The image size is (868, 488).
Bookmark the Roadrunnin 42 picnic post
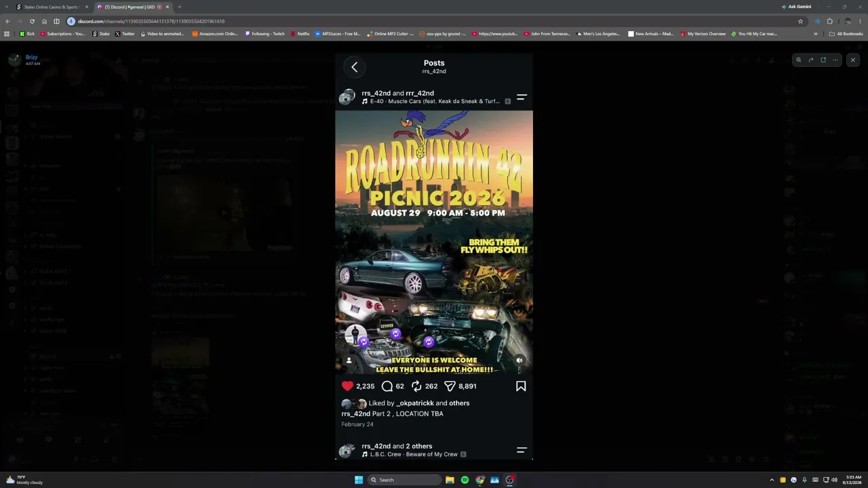521,386
